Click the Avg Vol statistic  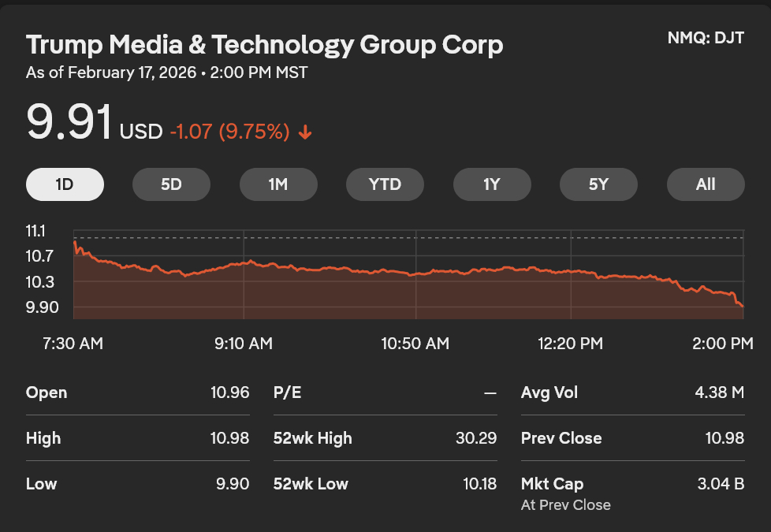tap(632, 392)
